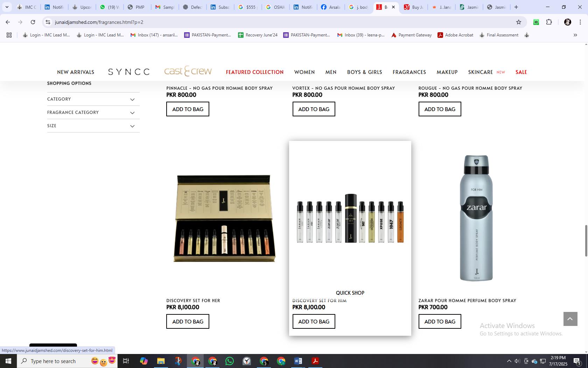Open the MEN menu

(331, 72)
